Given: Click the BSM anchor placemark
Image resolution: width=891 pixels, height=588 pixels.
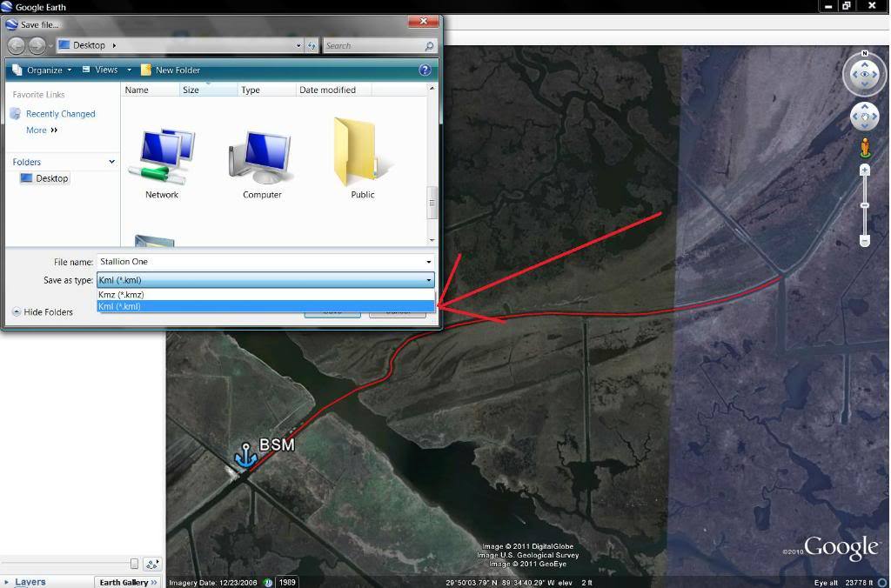Looking at the screenshot, I should [245, 456].
